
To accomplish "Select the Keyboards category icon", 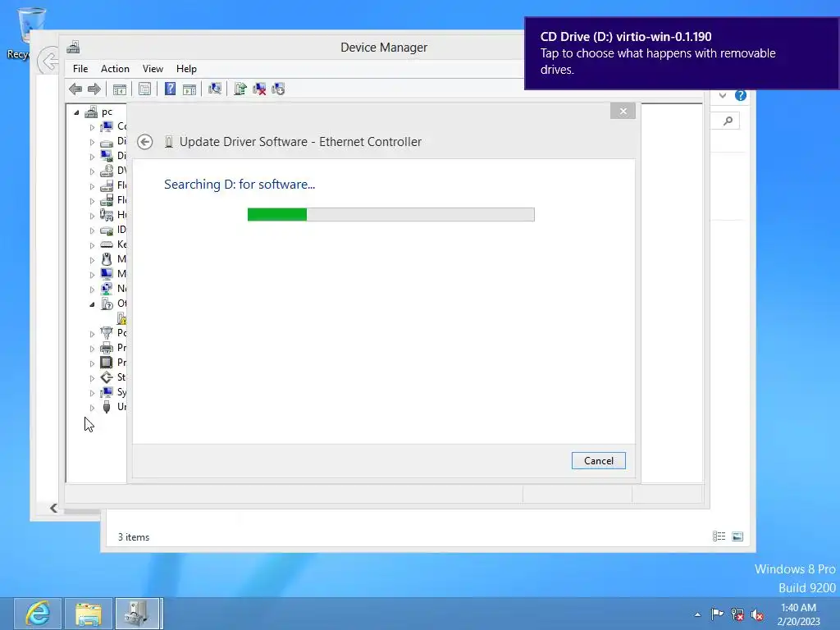I will click(x=107, y=244).
